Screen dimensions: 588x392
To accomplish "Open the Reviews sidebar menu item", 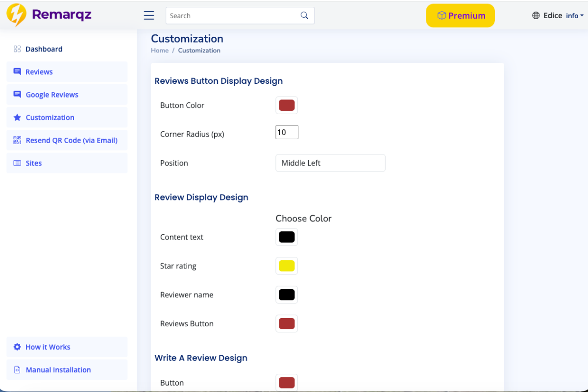I will (x=39, y=72).
